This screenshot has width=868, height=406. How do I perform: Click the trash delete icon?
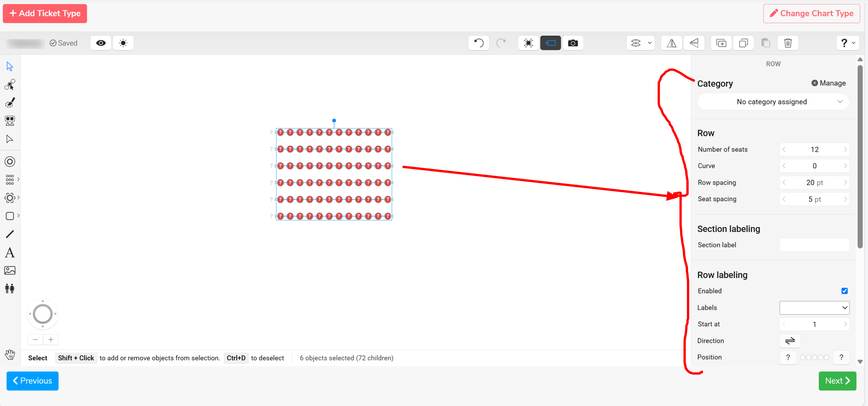(x=788, y=43)
